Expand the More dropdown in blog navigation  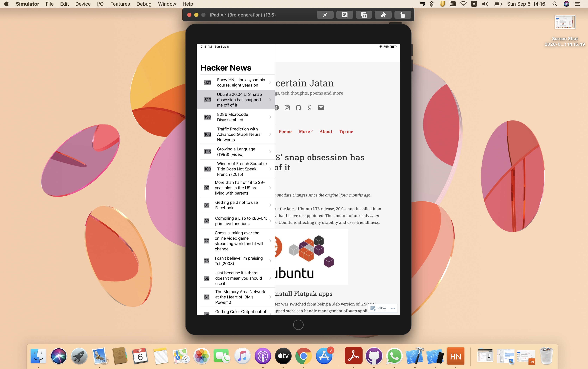(x=306, y=131)
